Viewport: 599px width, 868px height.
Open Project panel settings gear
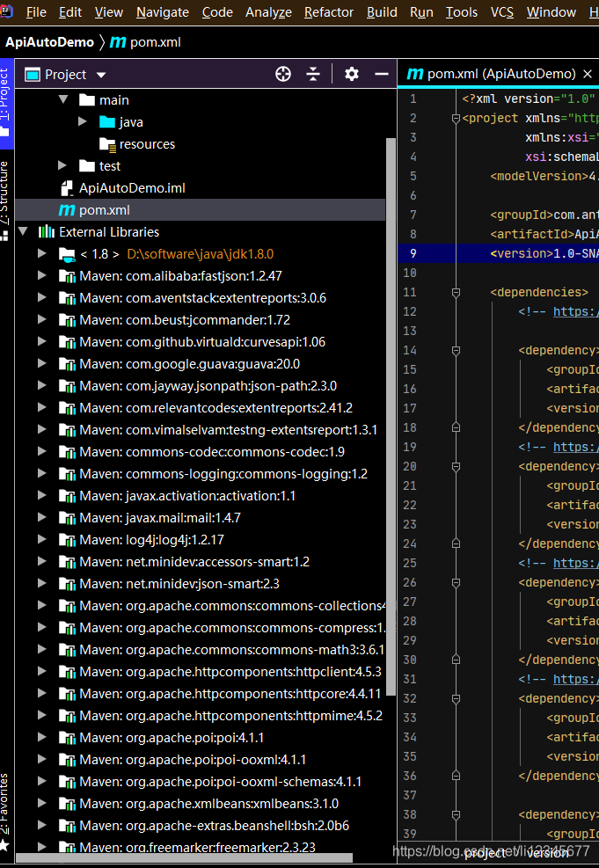point(352,74)
